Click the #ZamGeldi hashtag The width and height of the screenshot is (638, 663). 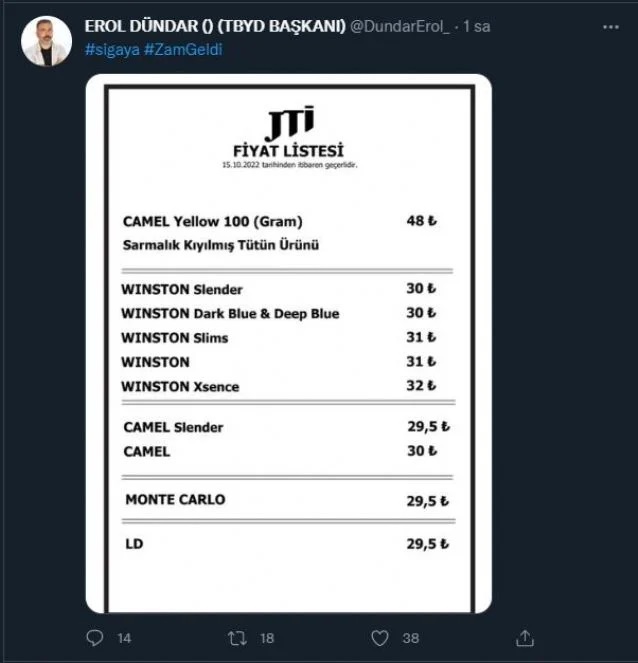point(183,49)
